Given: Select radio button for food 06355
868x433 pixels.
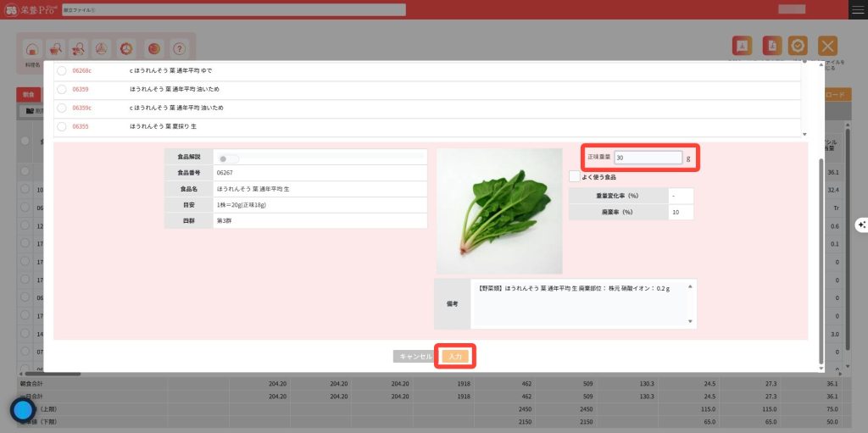Looking at the screenshot, I should 62,126.
